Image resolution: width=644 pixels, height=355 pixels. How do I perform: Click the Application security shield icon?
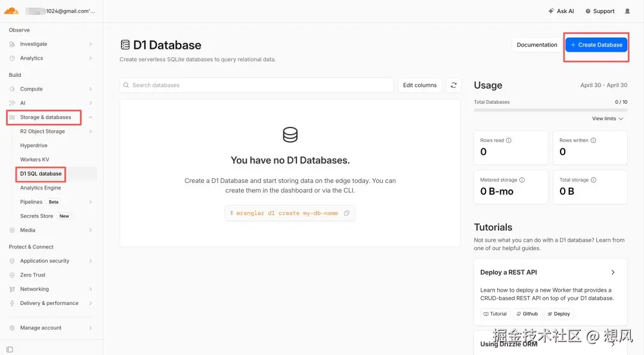[12, 261]
